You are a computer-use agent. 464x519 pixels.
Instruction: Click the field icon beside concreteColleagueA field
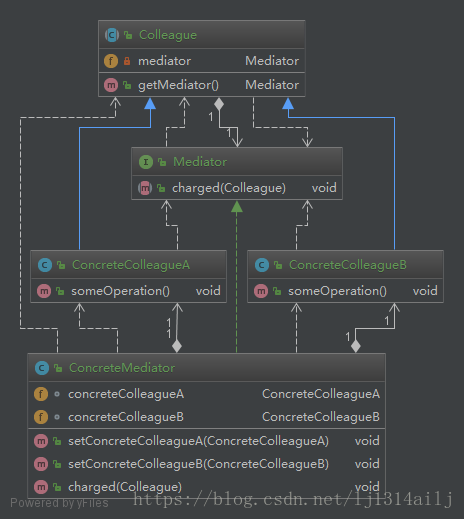(41, 394)
